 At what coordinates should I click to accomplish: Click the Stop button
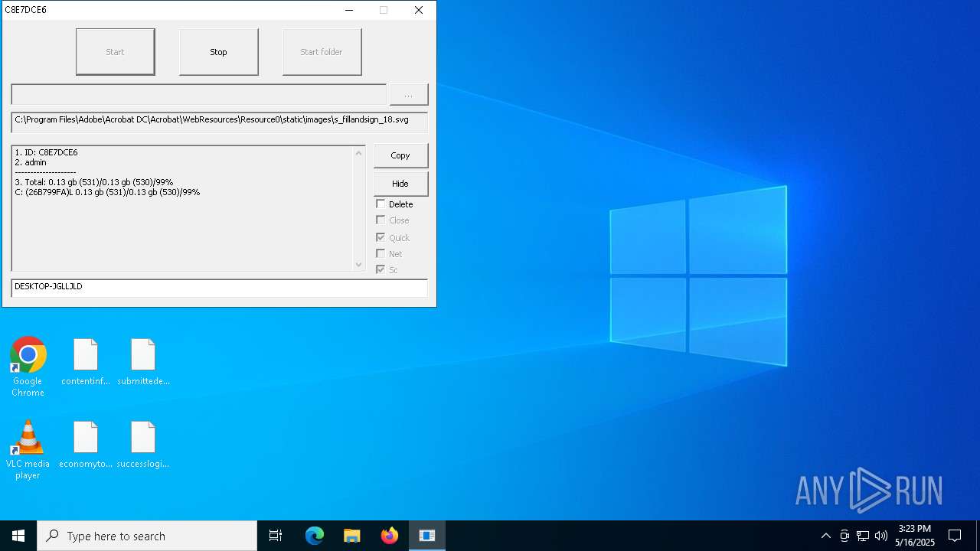218,52
